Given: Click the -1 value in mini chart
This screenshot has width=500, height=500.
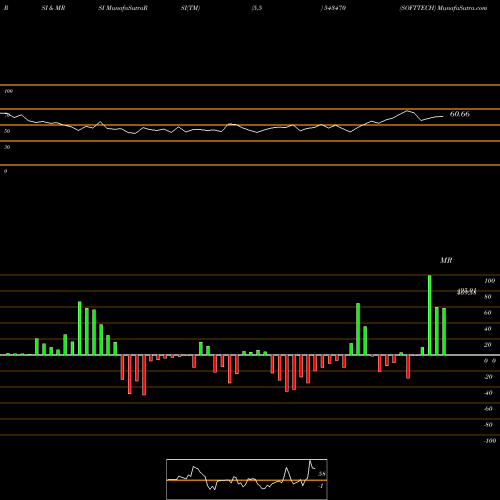Looking at the screenshot, I should [x=321, y=486].
